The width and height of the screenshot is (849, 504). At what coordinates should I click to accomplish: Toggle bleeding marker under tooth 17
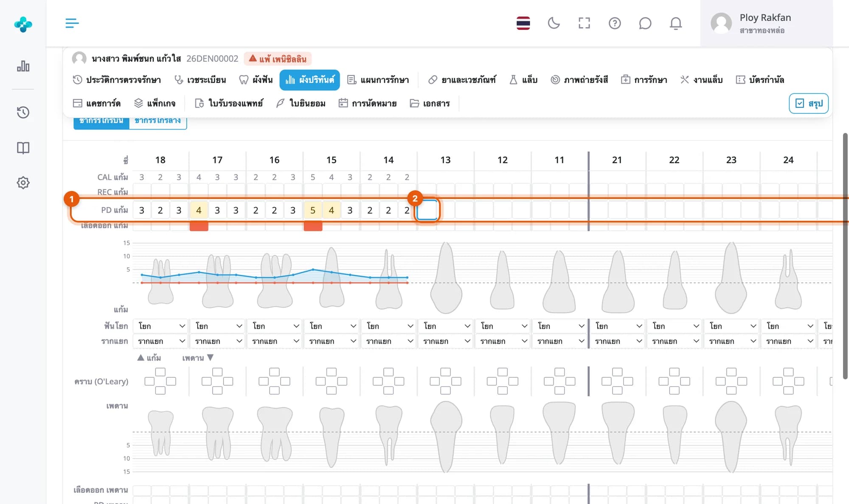[x=199, y=226]
